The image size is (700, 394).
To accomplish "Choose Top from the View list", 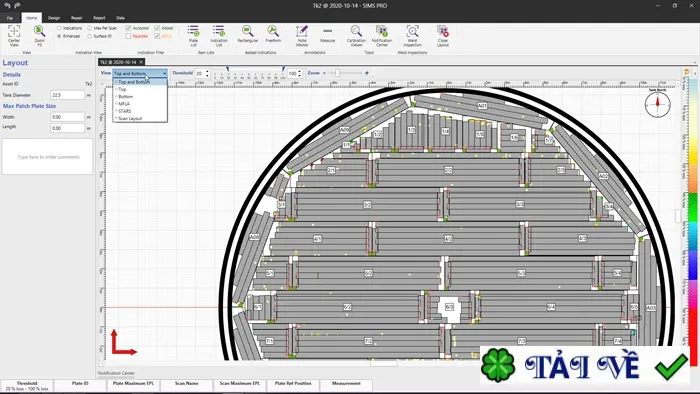I will (140, 89).
